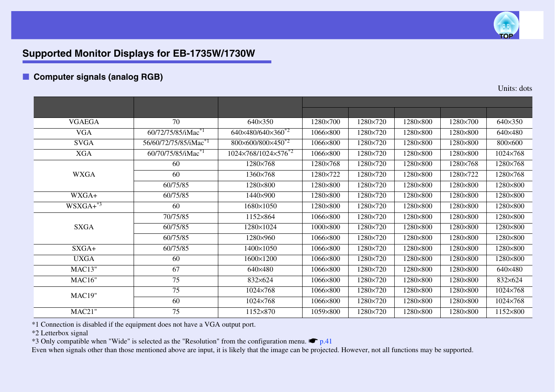Image resolution: width=555 pixels, height=392 pixels.
Task: Click the '1280×960' resolution cell
Action: (x=260, y=238)
